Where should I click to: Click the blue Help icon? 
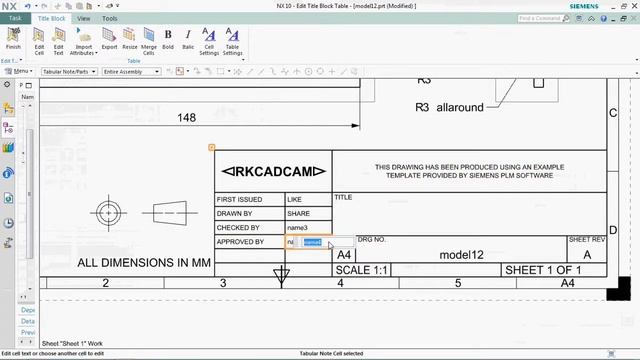[x=604, y=19]
